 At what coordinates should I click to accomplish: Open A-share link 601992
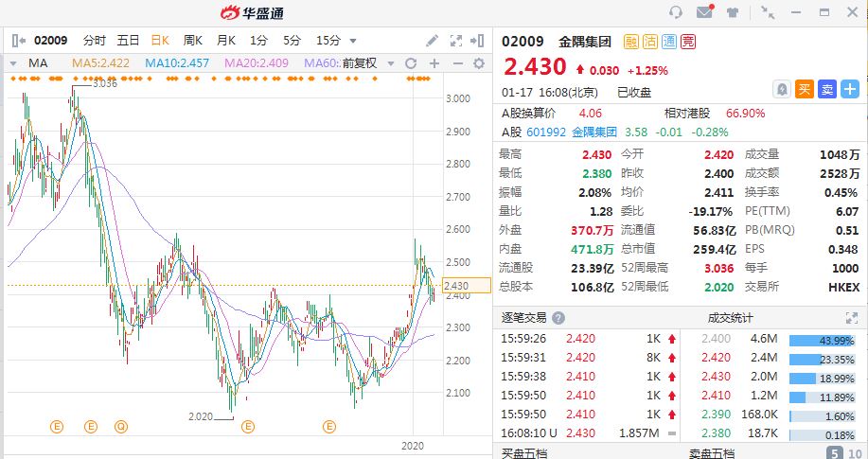(546, 132)
